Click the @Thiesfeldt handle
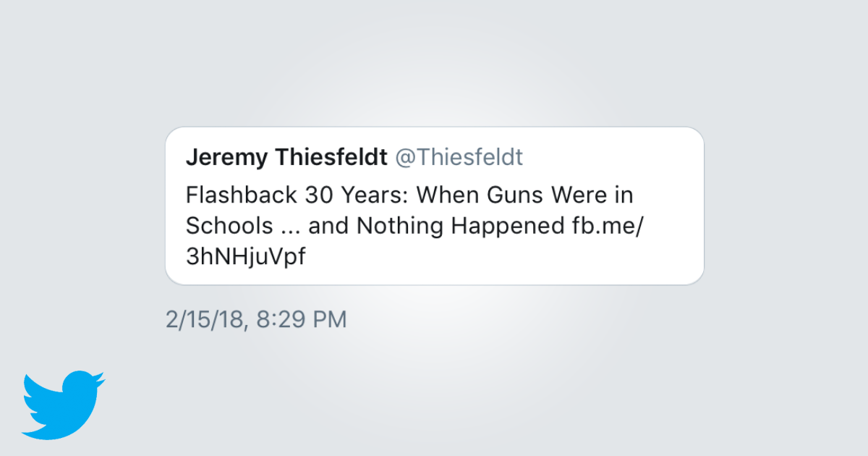The height and width of the screenshot is (456, 868). (459, 158)
